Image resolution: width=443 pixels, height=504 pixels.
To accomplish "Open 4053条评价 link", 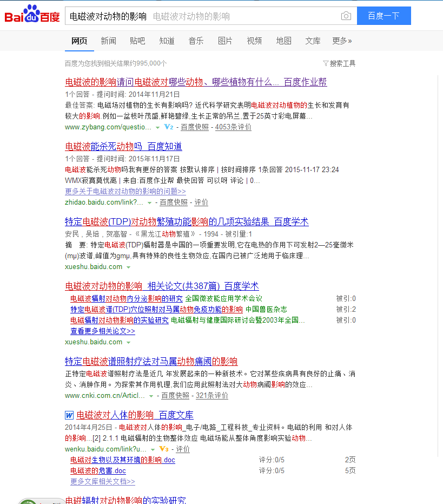I will point(233,127).
